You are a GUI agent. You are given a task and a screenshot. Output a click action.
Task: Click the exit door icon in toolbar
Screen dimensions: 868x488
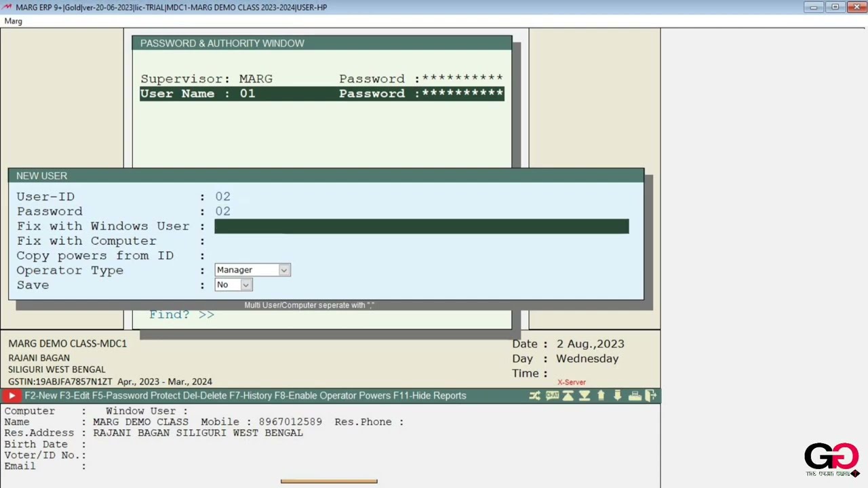tap(651, 396)
